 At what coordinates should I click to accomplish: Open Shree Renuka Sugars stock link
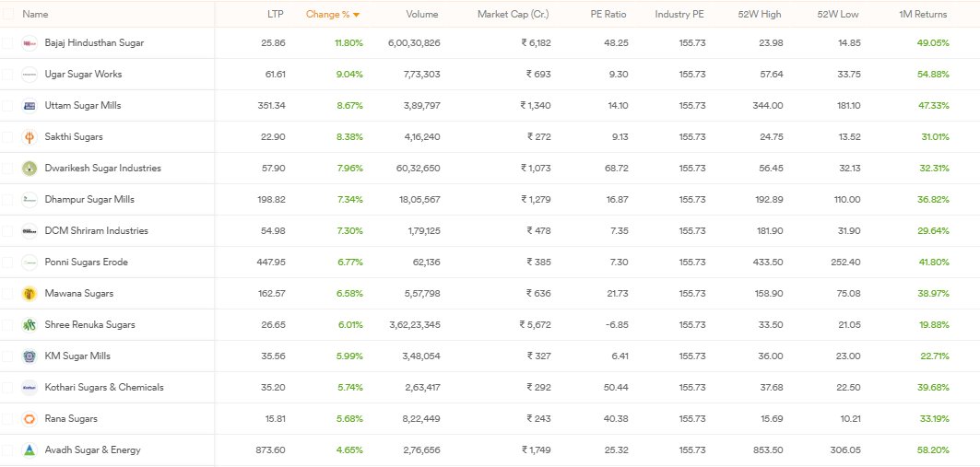(x=89, y=324)
